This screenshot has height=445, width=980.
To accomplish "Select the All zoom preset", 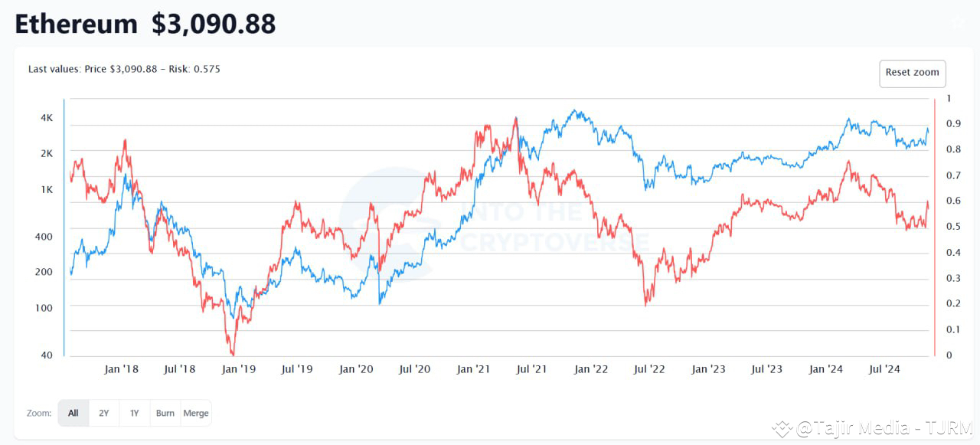I will pos(73,413).
